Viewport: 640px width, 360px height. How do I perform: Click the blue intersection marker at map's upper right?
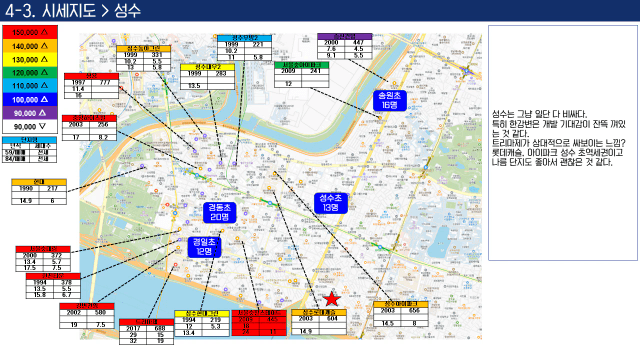467,71
